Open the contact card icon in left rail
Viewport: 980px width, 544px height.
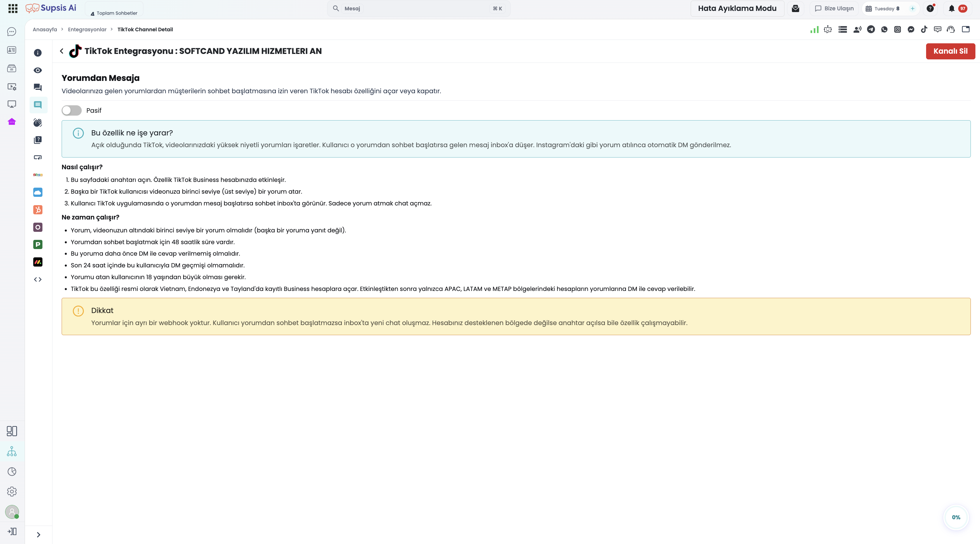(12, 50)
